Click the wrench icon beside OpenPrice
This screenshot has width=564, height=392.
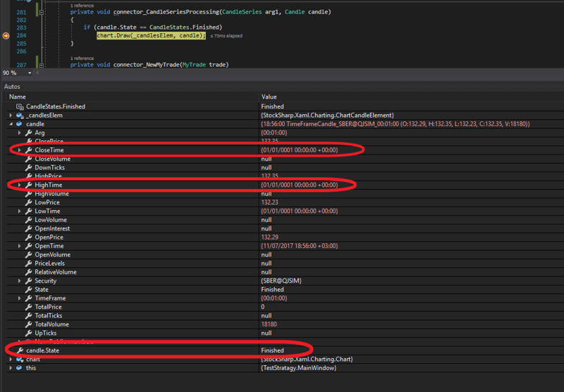click(29, 238)
